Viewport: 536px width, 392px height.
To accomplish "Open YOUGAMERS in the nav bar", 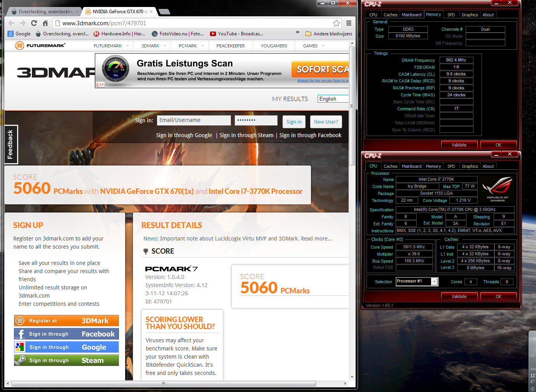I will [x=274, y=46].
